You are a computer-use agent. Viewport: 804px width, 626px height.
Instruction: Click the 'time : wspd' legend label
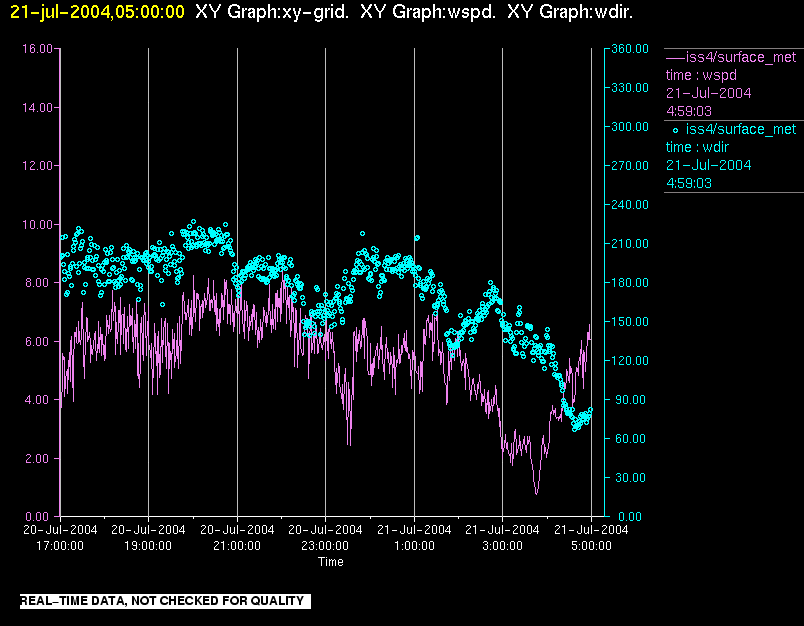coord(701,75)
